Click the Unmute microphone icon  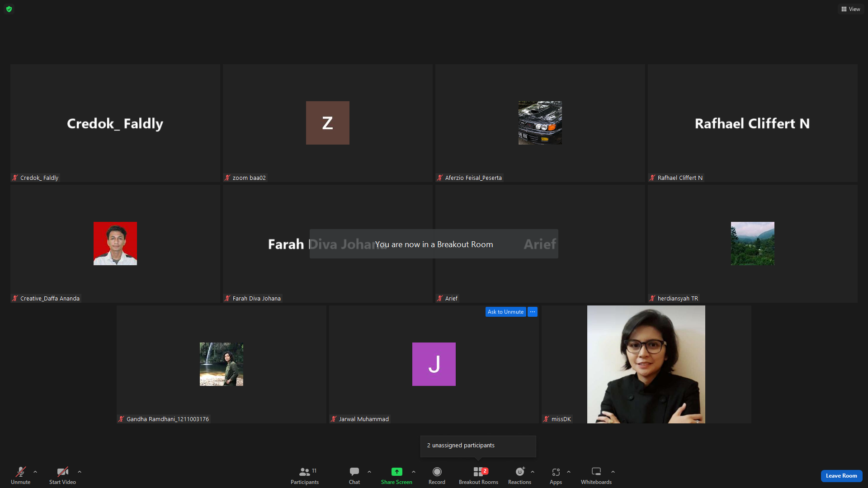[21, 472]
